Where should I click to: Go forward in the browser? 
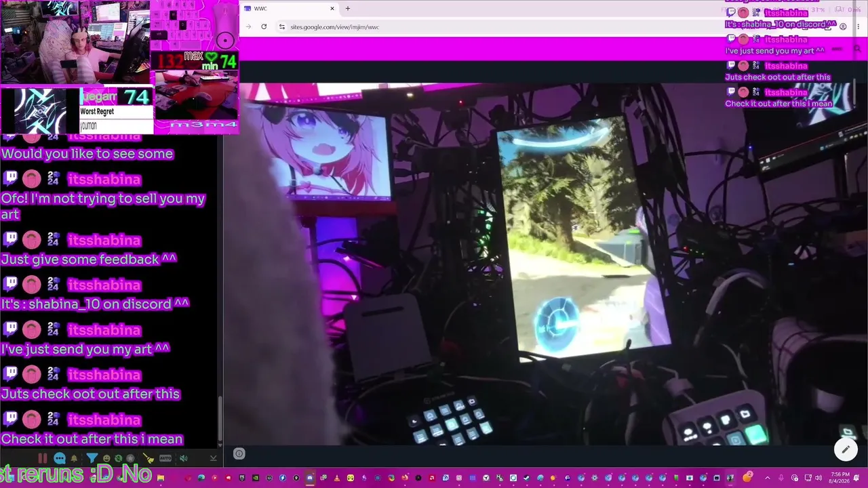tap(248, 27)
